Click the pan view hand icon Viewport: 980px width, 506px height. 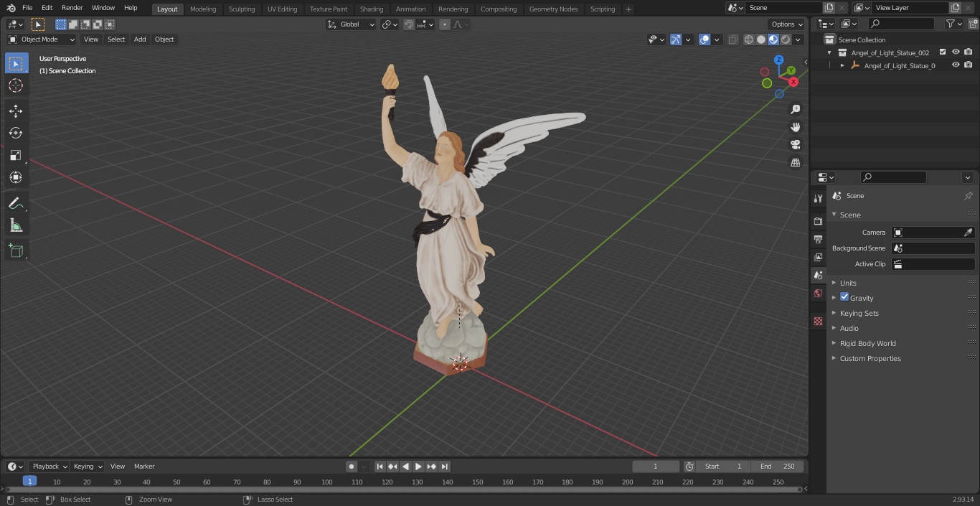[x=795, y=127]
